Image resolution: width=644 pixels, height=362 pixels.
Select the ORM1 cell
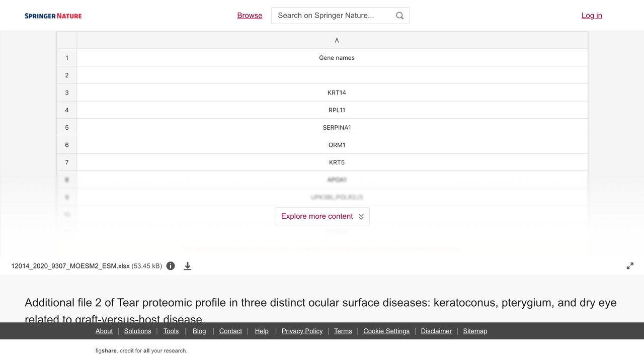332,145
